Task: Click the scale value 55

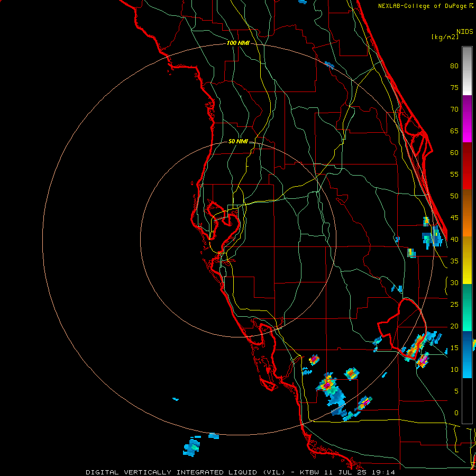Action: pos(454,174)
